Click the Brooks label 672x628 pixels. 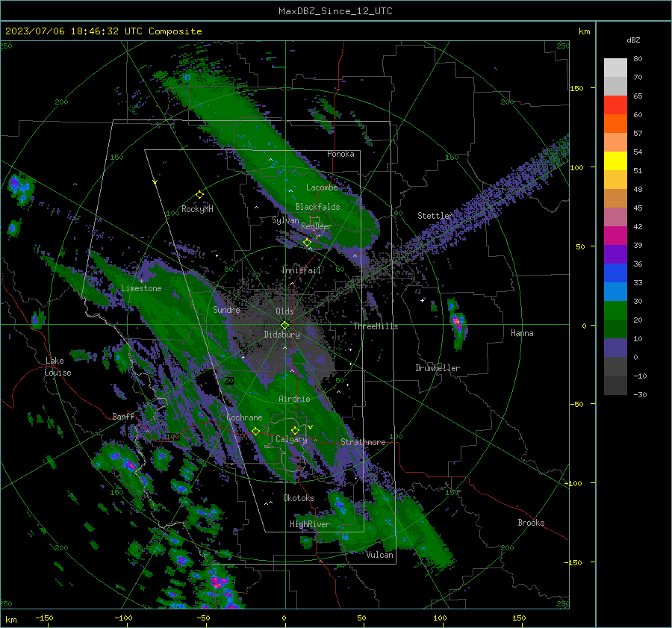pos(531,523)
